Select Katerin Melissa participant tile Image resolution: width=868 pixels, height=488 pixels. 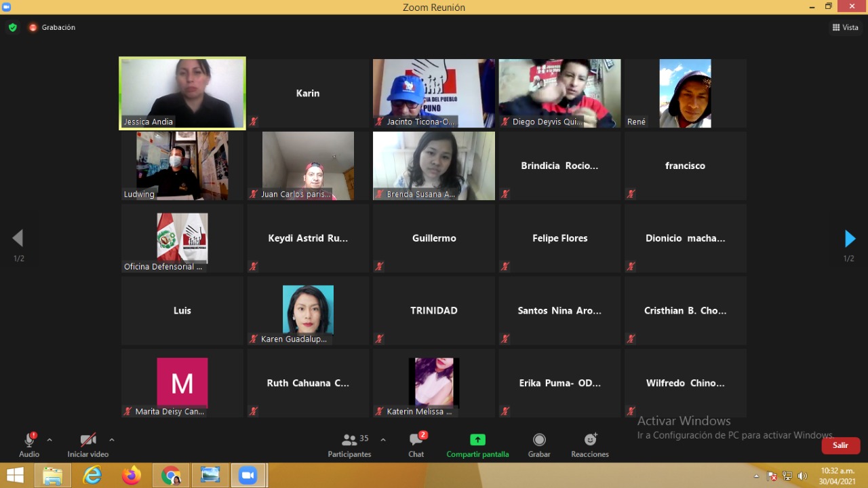434,383
